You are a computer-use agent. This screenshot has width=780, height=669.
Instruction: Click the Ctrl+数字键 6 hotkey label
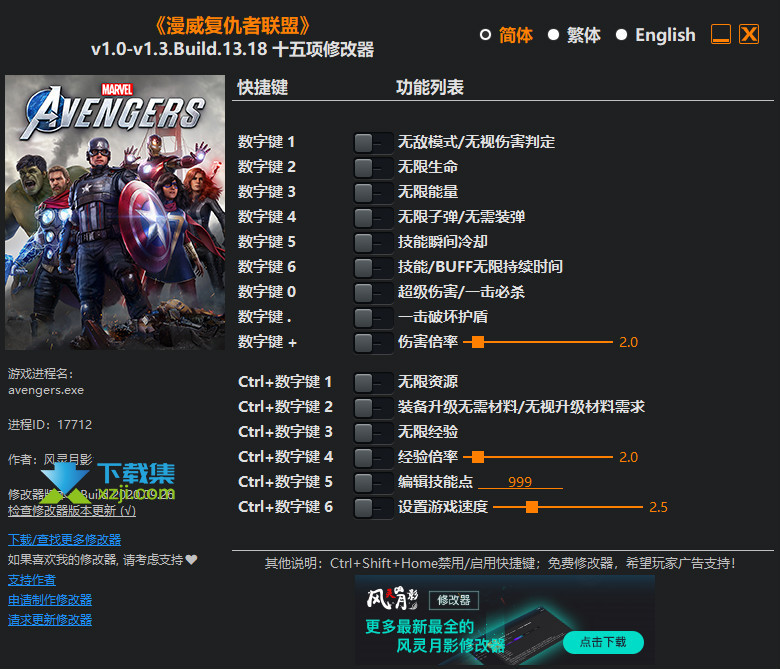tap(286, 506)
